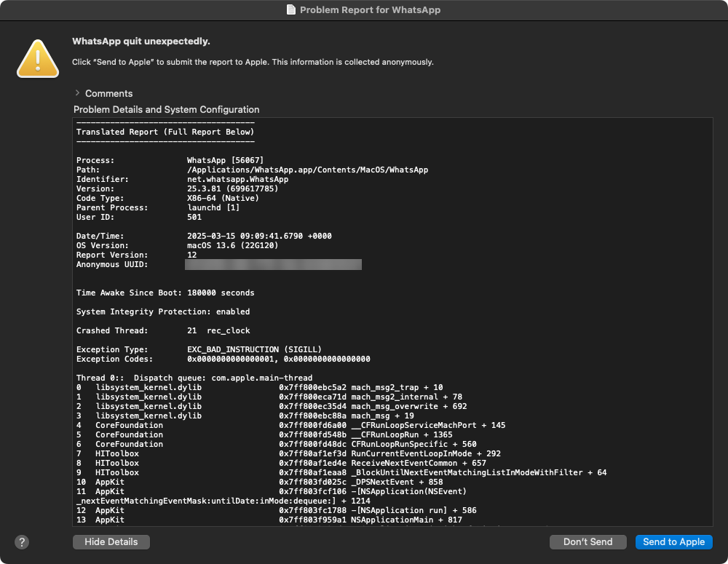This screenshot has width=728, height=564.
Task: Click identifier 'net.whatsapp.WhatsApp'
Action: tap(238, 179)
